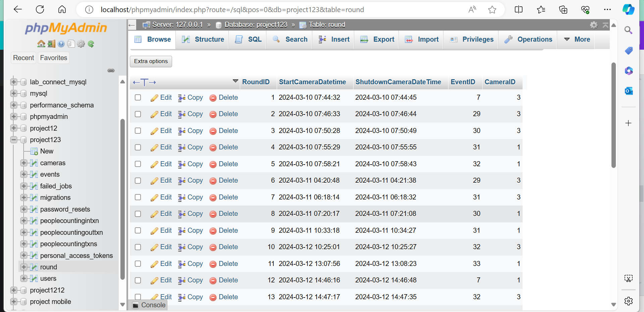Image resolution: width=644 pixels, height=312 pixels.
Task: Select the checkbox for RoundID 6 row
Action: 138,181
